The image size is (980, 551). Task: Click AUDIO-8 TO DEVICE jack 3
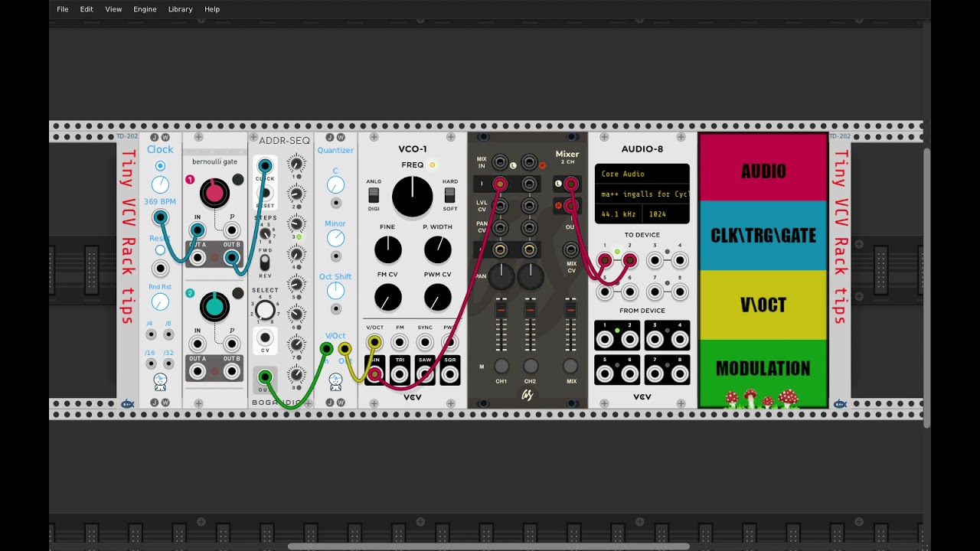point(655,261)
